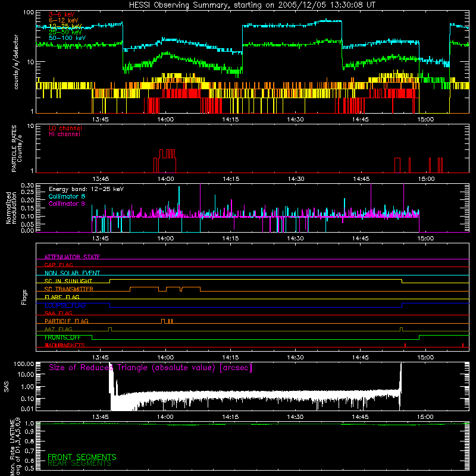Image resolution: width=476 pixels, height=476 pixels.
Task: Select the Collimator 8 legend entry
Action: pyautogui.click(x=67, y=196)
